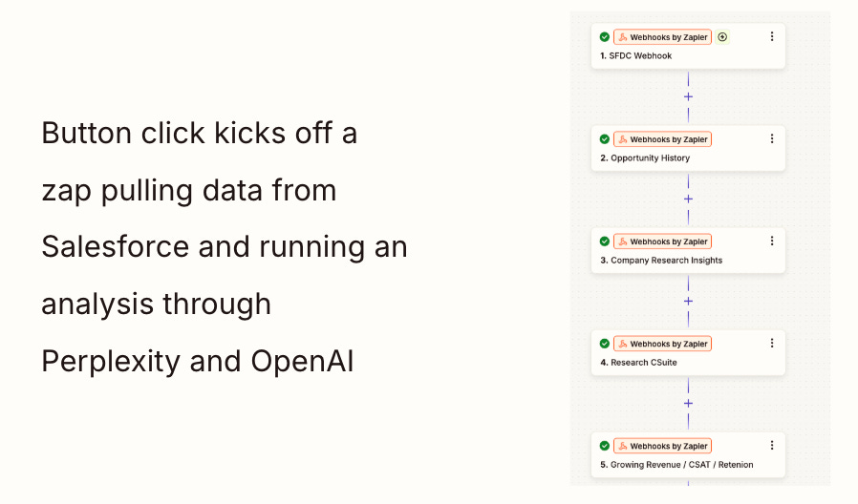Select the Webhooks by Zapier badge in step 3
858x504 pixels.
pos(663,241)
